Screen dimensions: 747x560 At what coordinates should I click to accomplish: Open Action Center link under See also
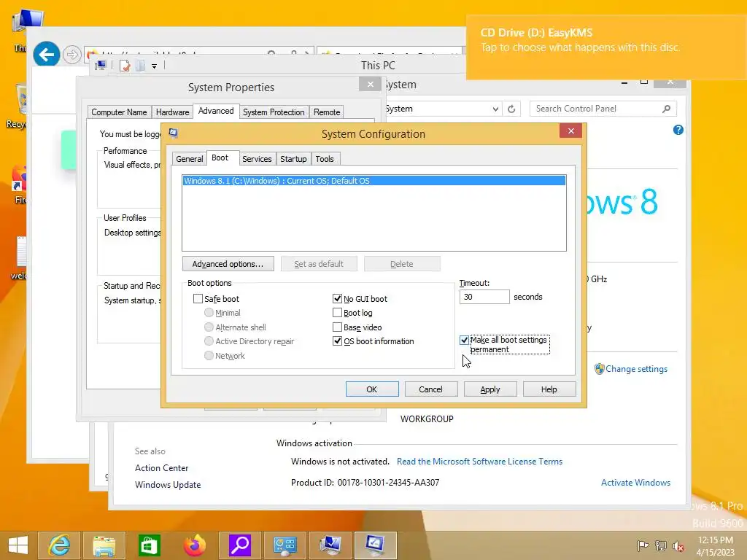161,468
